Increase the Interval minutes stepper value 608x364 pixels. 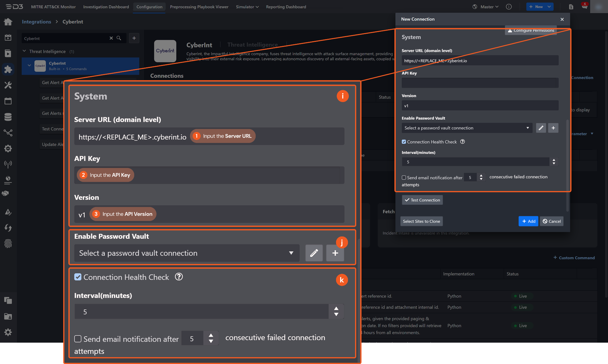554,160
